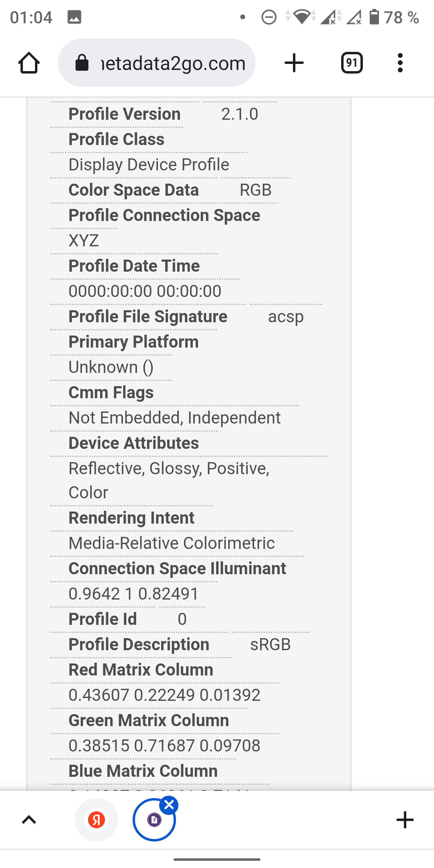Tap the Do Not Disturb status icon
This screenshot has height=868, width=434.
[x=269, y=17]
